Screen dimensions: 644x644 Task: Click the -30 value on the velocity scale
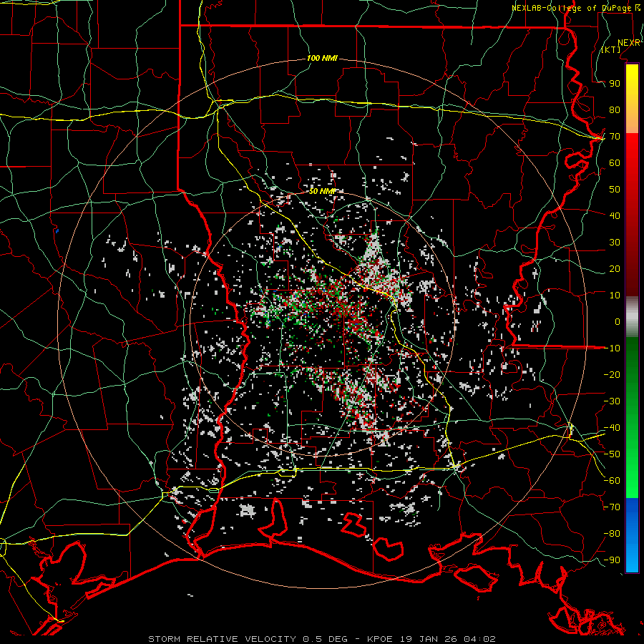(x=612, y=401)
